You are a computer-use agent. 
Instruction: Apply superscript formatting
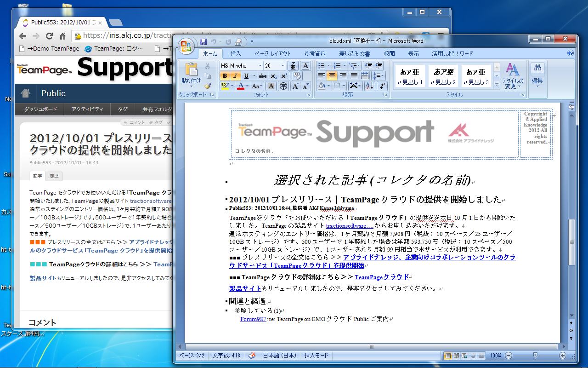coord(284,76)
